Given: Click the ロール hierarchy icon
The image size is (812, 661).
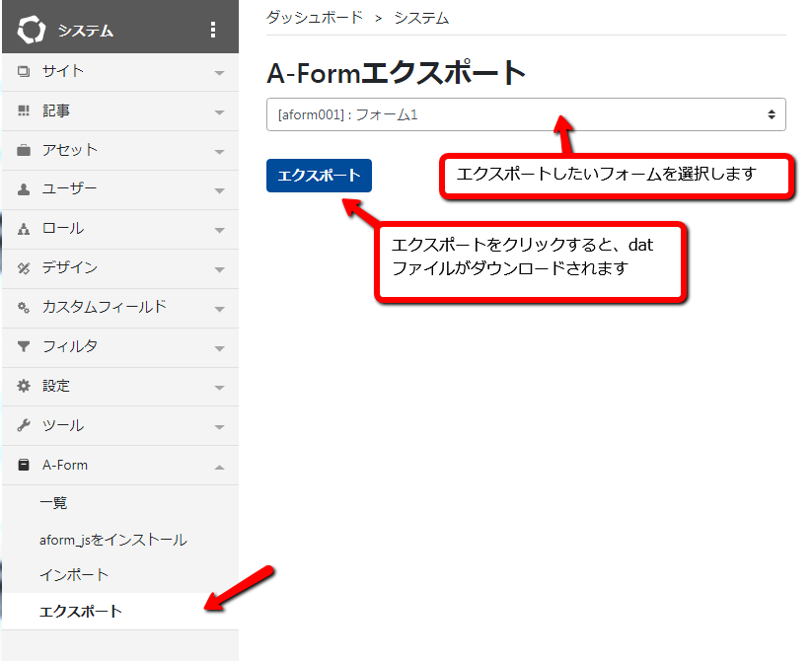Looking at the screenshot, I should 24,229.
